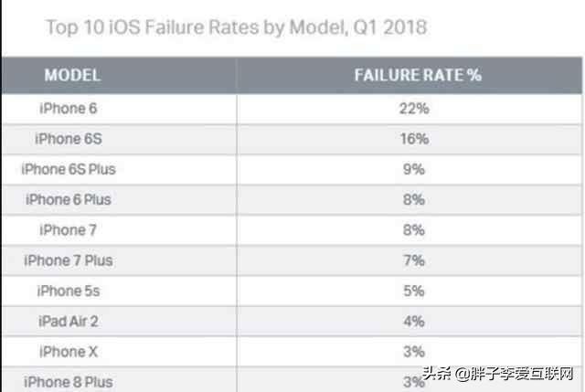Image resolution: width=585 pixels, height=392 pixels.
Task: Select the 7% failure rate cell
Action: pyautogui.click(x=413, y=260)
